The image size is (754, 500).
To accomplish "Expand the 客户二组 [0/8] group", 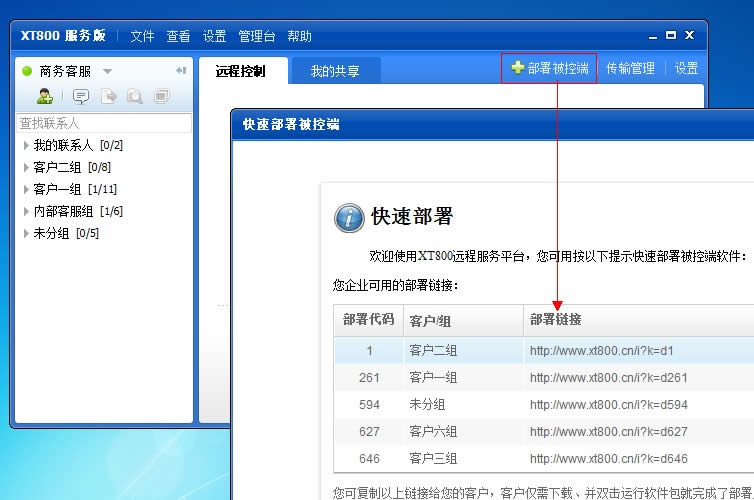I will [26, 167].
